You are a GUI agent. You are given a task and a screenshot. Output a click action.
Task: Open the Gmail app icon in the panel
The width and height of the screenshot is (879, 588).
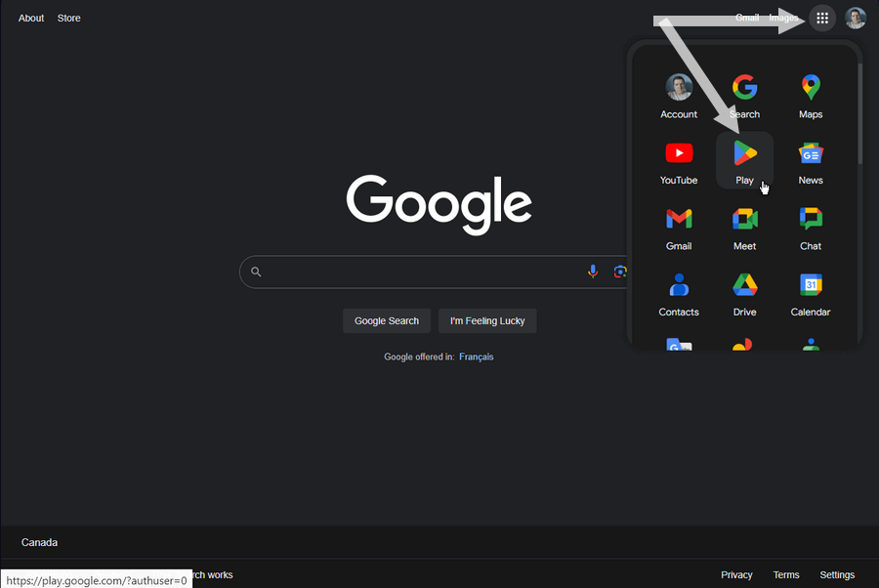(x=679, y=228)
